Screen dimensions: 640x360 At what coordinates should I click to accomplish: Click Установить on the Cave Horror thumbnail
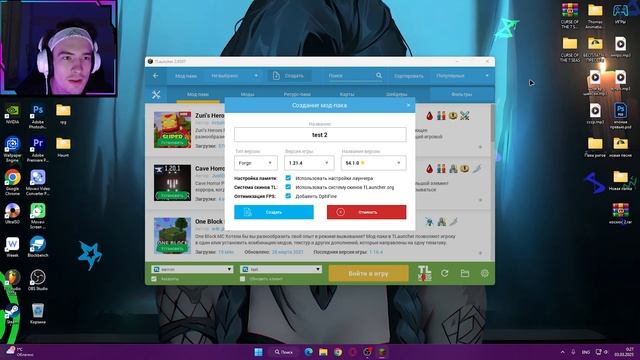pos(172,196)
